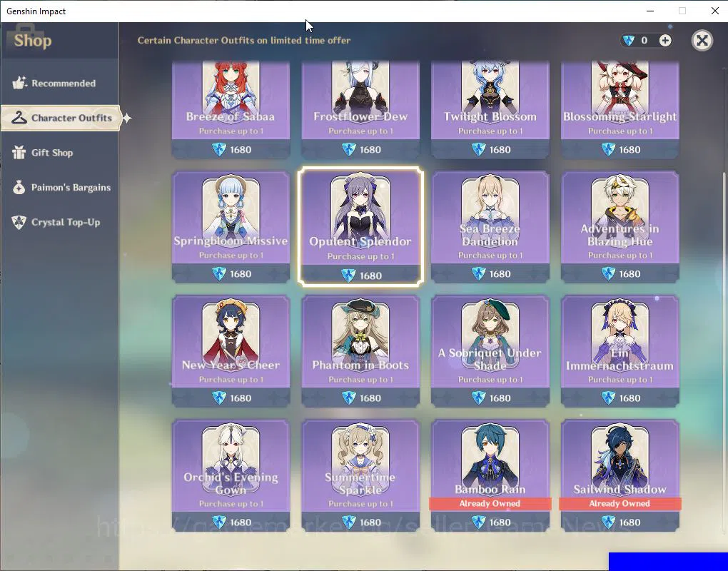This screenshot has height=571, width=728.
Task: Open the Recommended shop section
Action: click(59, 83)
